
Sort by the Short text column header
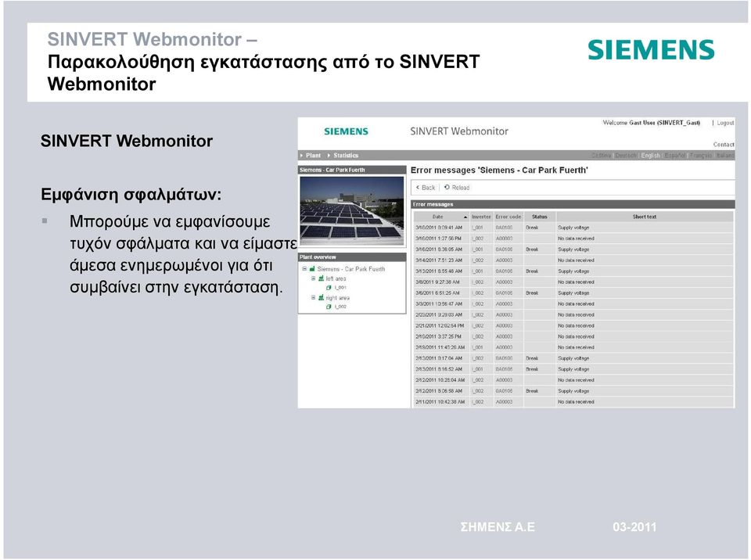[x=644, y=217]
